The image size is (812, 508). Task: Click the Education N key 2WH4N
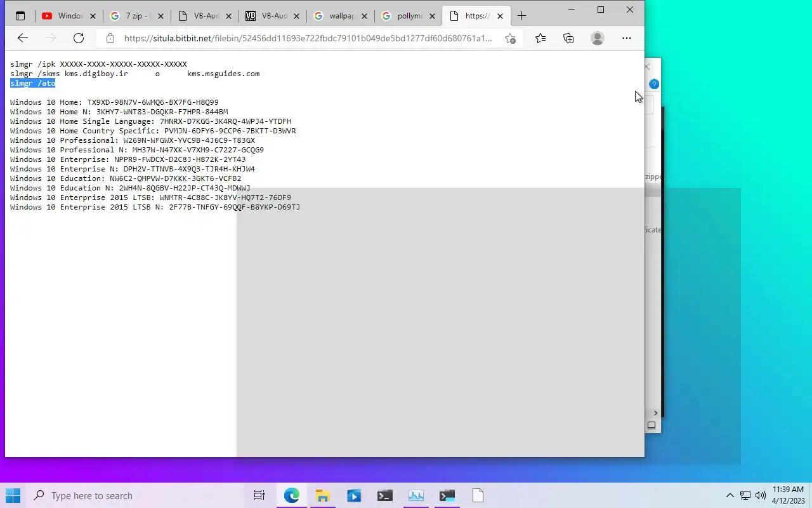pos(185,188)
